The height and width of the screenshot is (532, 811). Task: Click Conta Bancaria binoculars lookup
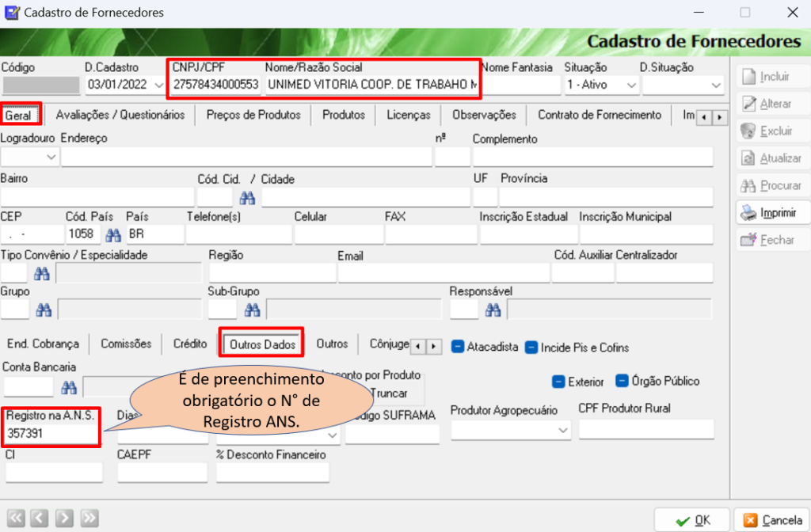click(x=69, y=386)
